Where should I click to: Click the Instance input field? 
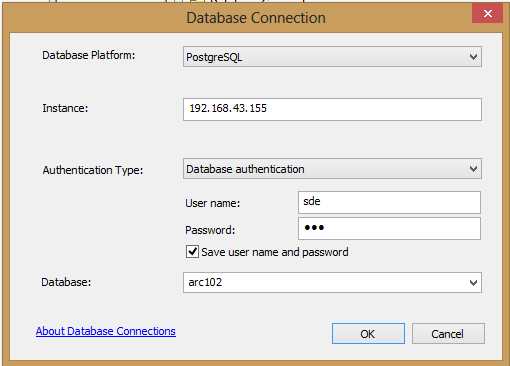click(332, 109)
